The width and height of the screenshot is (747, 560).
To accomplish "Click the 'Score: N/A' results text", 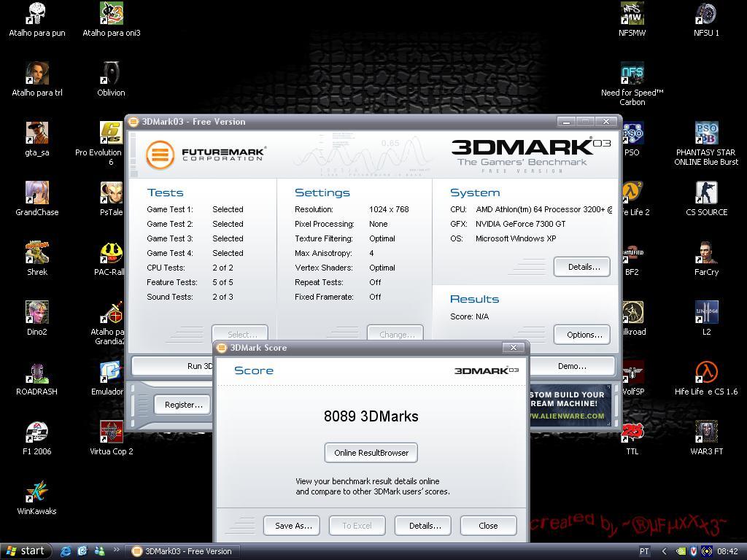I will click(x=469, y=316).
